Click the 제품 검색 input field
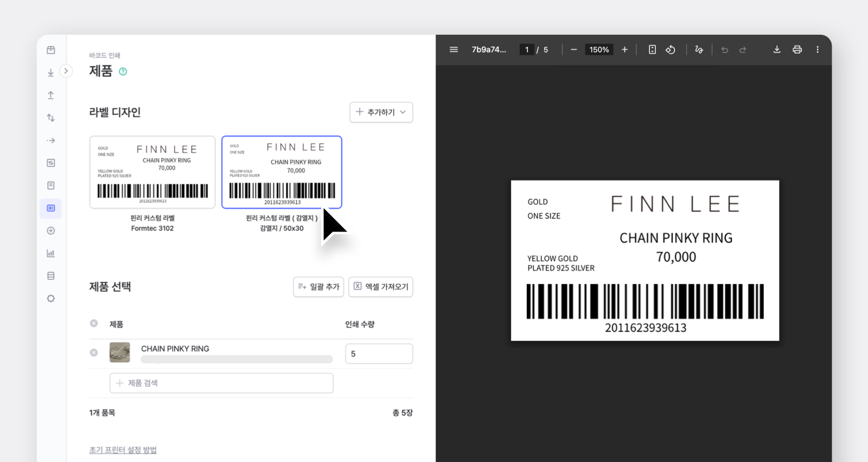868x462 pixels. [x=221, y=383]
